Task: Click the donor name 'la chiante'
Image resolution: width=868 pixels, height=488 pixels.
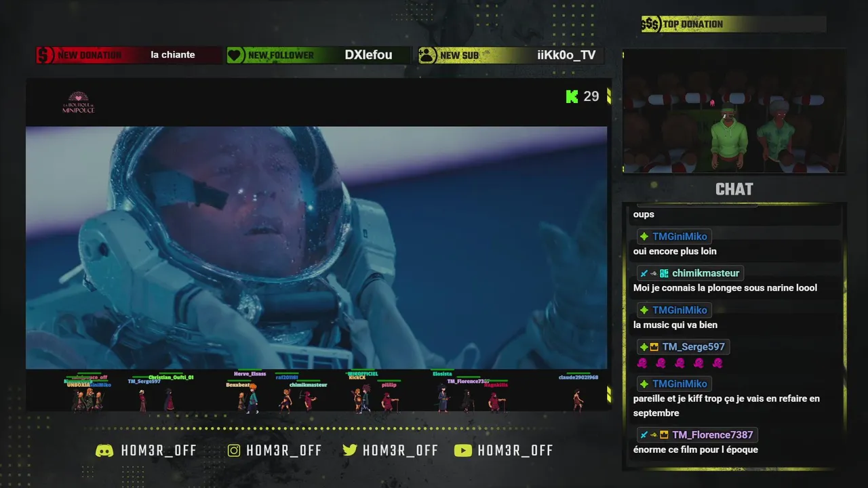Action: 173,55
